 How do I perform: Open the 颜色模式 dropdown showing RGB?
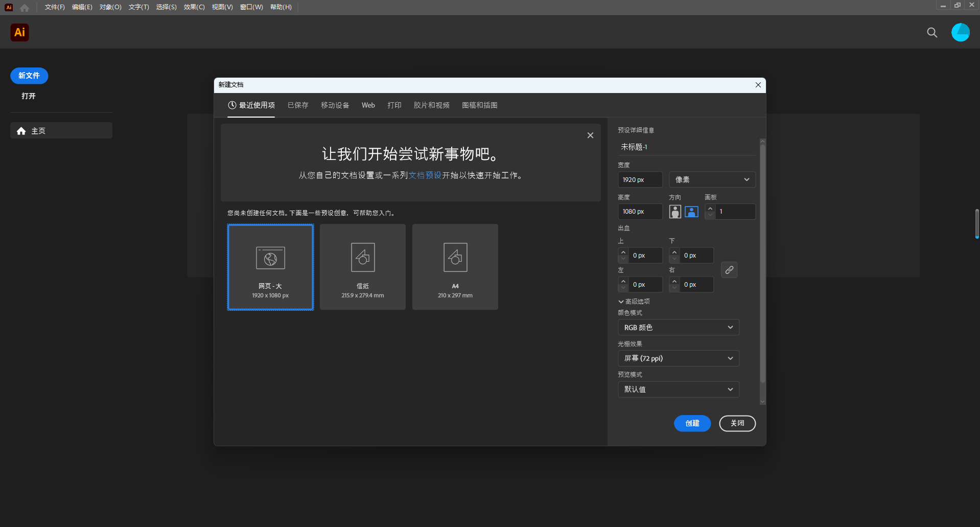678,327
